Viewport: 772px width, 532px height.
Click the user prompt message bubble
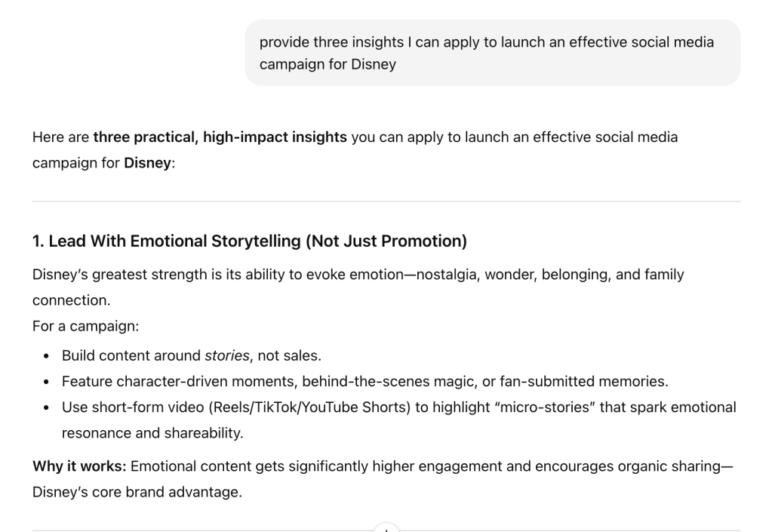[492, 53]
